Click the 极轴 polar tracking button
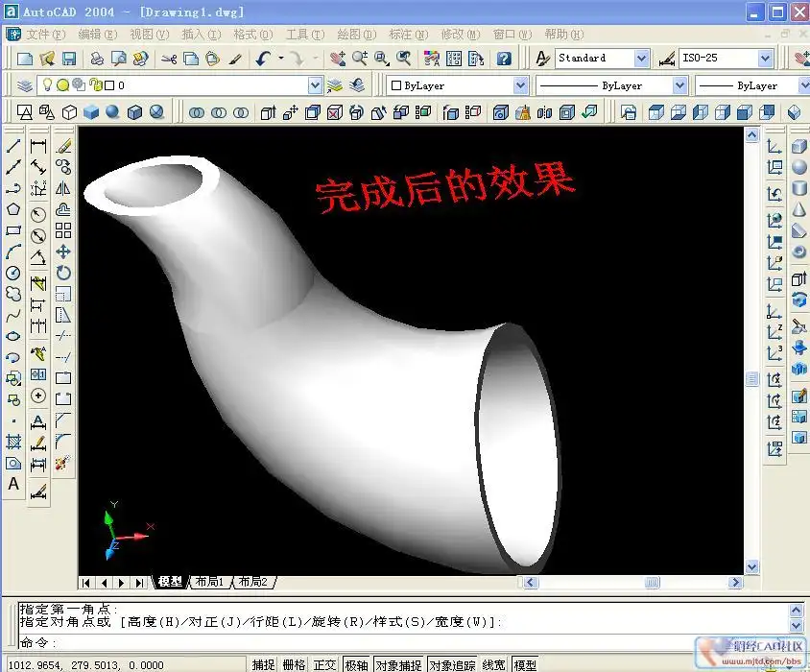This screenshot has width=810, height=672. [356, 664]
